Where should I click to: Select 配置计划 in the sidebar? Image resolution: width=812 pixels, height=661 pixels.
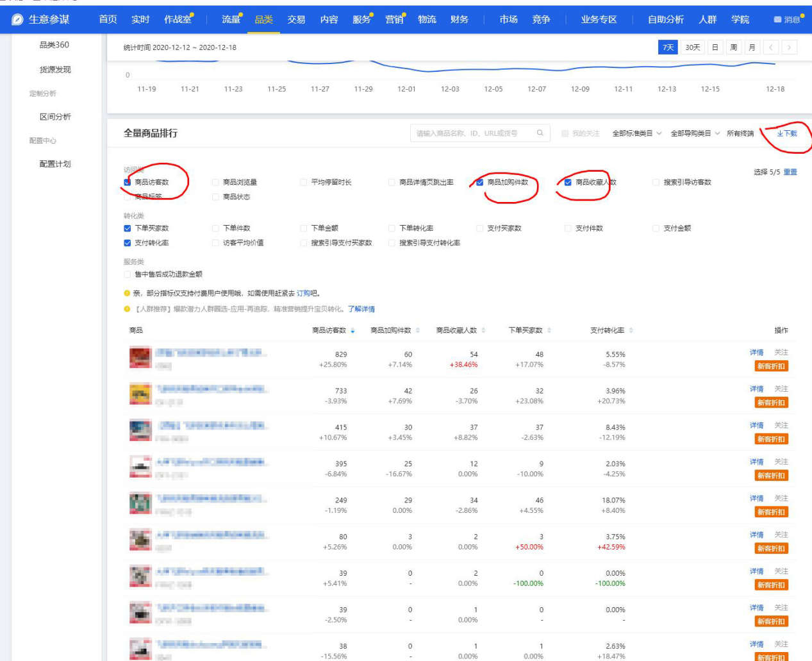click(55, 164)
